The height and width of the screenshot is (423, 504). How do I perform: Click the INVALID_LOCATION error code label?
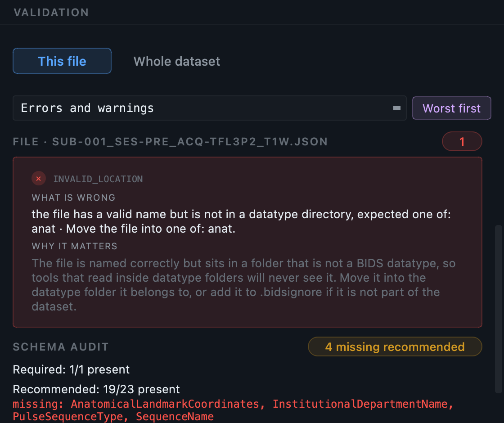(x=98, y=179)
